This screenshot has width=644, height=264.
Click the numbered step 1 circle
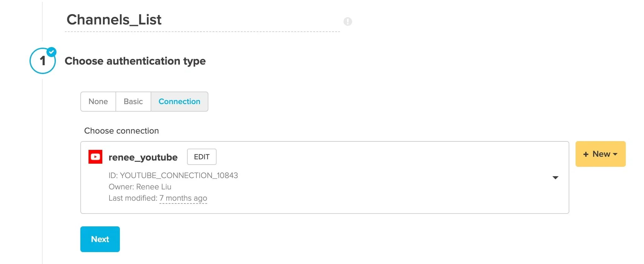42,61
